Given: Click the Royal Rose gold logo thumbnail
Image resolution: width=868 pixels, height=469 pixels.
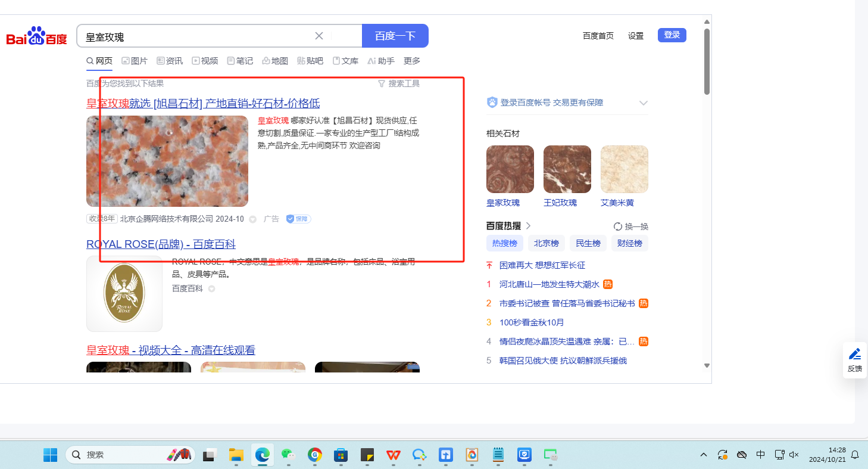Looking at the screenshot, I should 124,294.
